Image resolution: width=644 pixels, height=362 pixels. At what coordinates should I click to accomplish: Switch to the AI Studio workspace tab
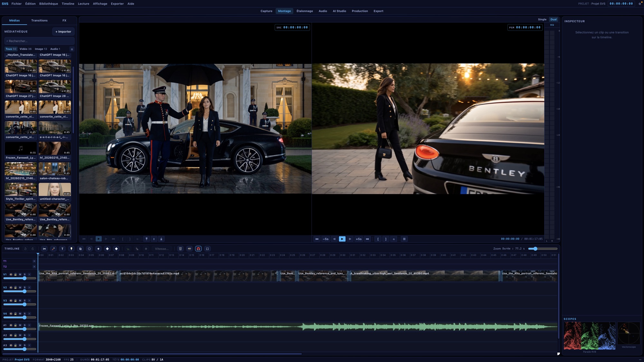tap(339, 11)
